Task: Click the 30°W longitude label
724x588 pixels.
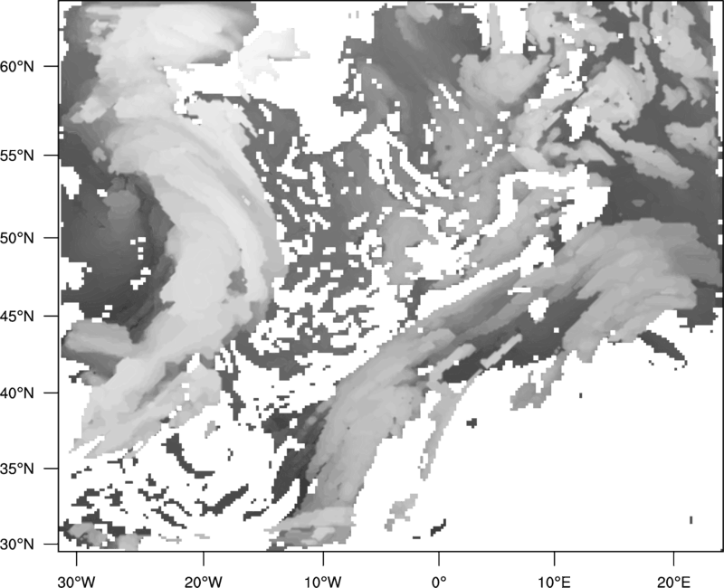Action: click(x=77, y=582)
